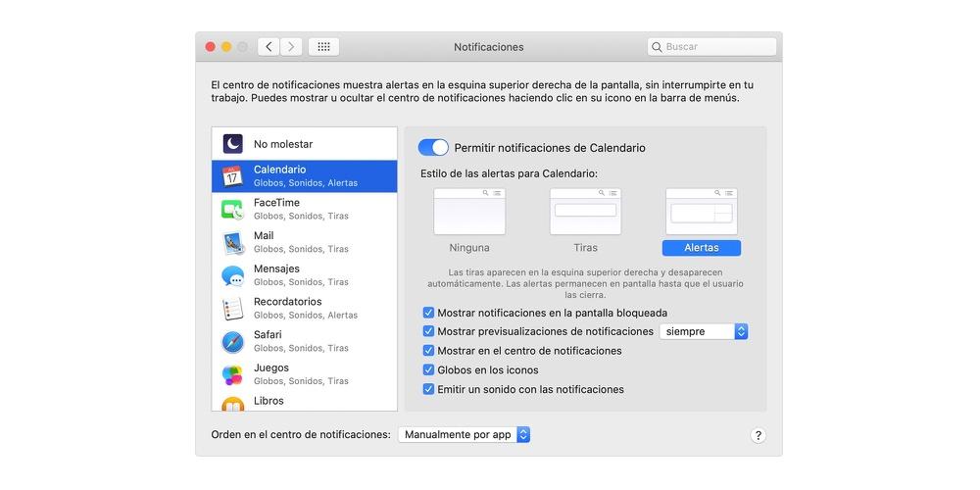
Task: Disable Emitir un sonido con las notificaciones
Action: pyautogui.click(x=428, y=389)
